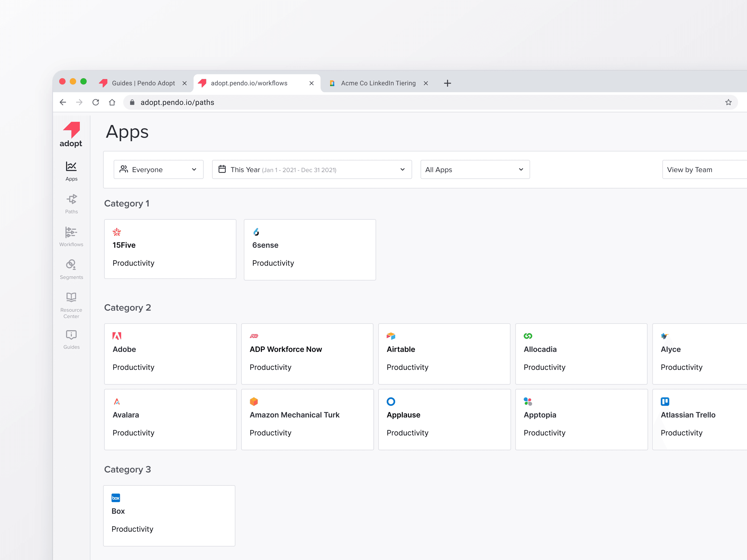
Task: Open the Allocadia app card
Action: pos(581,354)
